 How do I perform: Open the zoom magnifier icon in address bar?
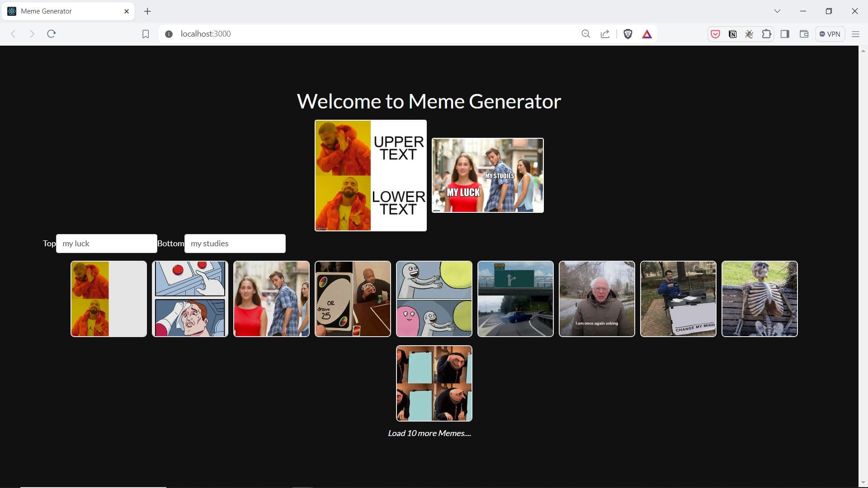point(586,34)
